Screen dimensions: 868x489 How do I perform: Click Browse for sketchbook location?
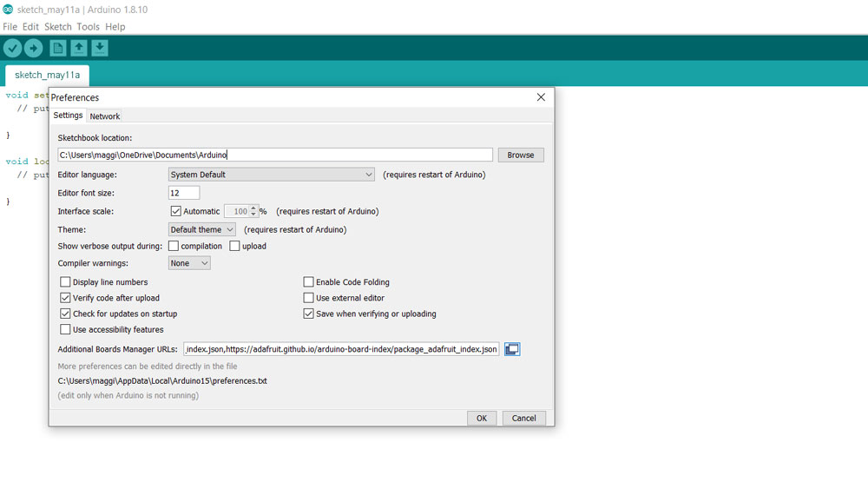click(x=520, y=155)
